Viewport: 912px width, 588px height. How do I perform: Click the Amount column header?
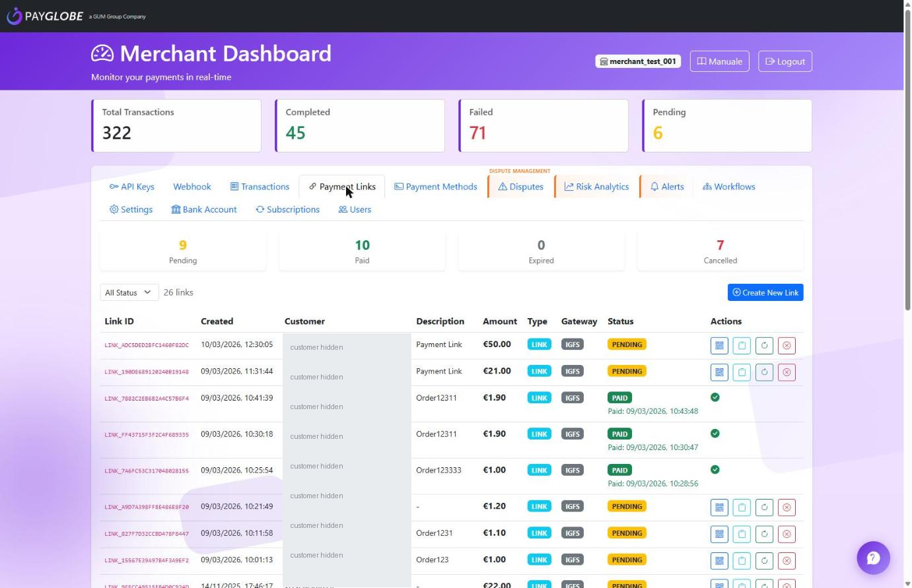pyautogui.click(x=500, y=321)
